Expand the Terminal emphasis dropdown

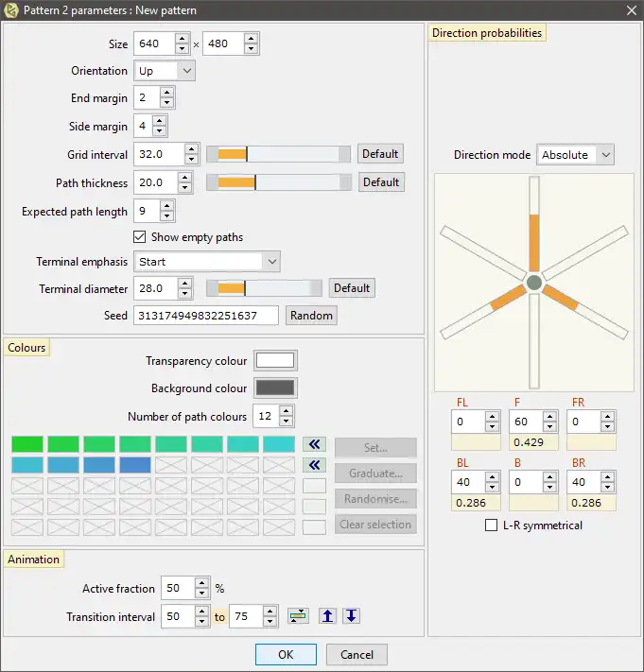tap(207, 261)
